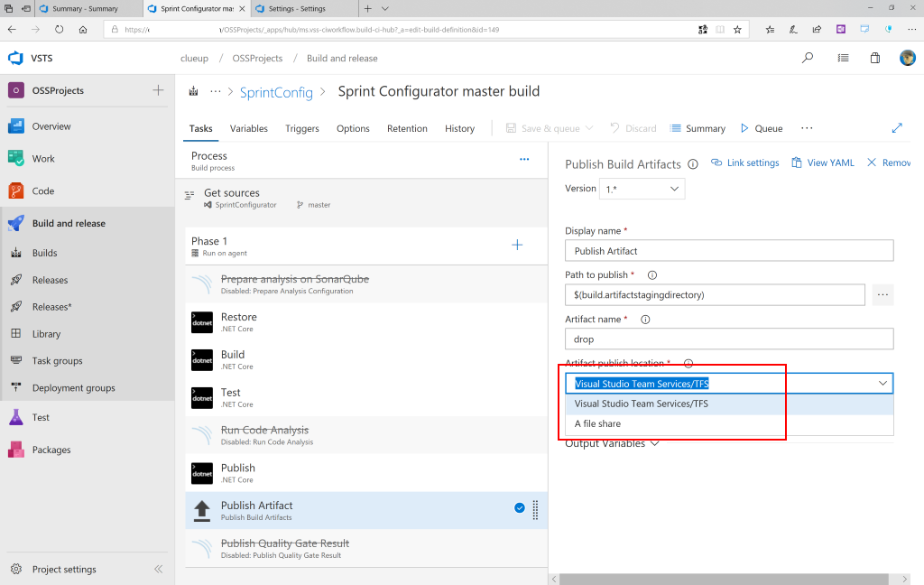Open the search magnifier in VSTS header

click(x=808, y=58)
